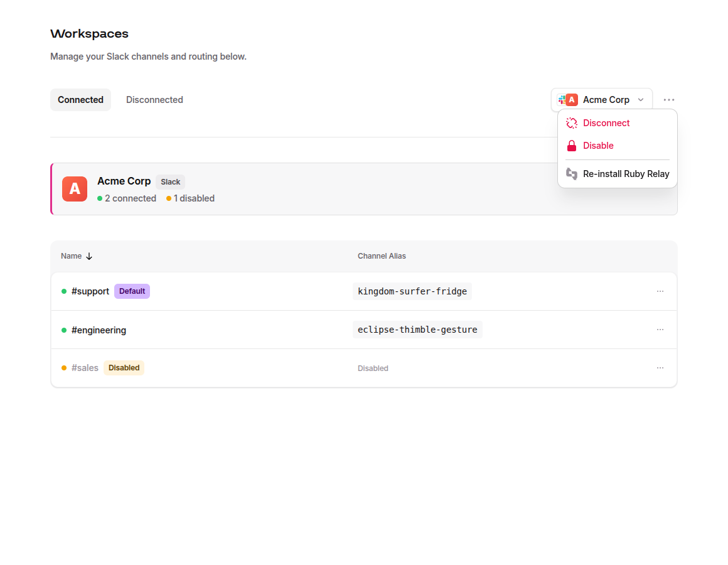Click the Acme Corp workspace card title
This screenshot has width=728, height=565.
click(124, 181)
